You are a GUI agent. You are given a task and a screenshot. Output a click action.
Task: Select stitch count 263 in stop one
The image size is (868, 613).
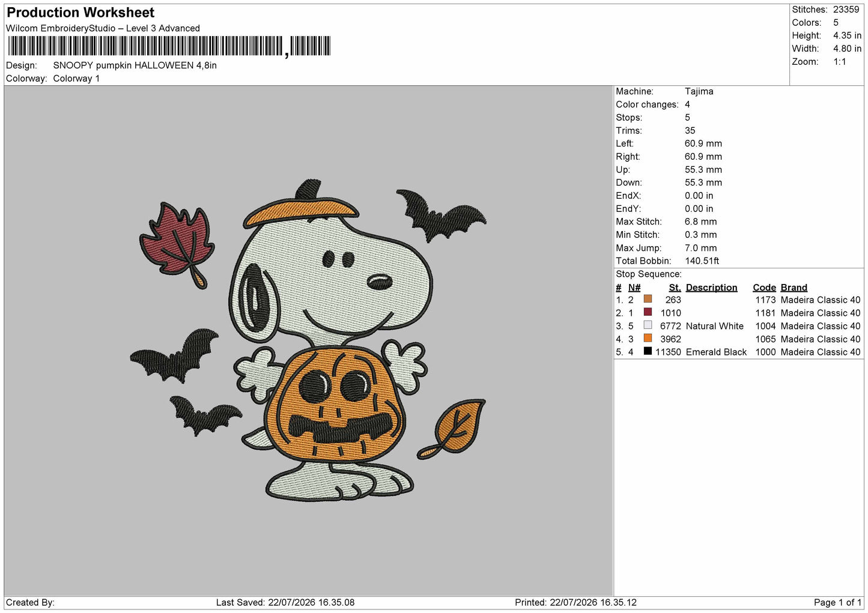click(x=673, y=300)
